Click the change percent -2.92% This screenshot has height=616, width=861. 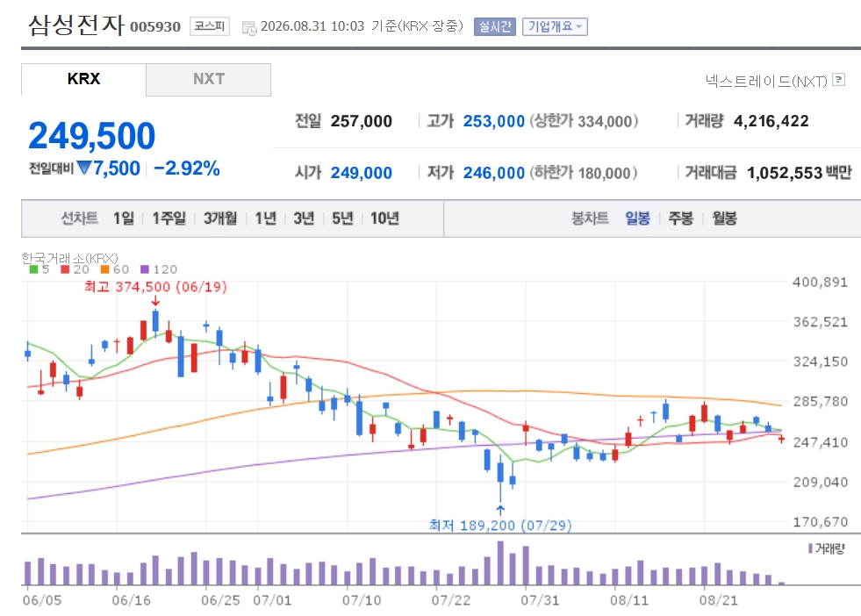coord(187,168)
